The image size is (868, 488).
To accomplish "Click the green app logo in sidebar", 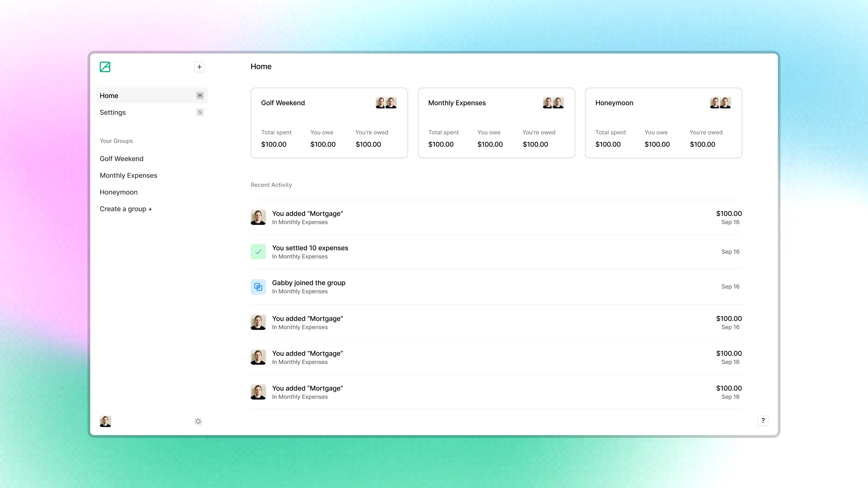I will pyautogui.click(x=105, y=67).
